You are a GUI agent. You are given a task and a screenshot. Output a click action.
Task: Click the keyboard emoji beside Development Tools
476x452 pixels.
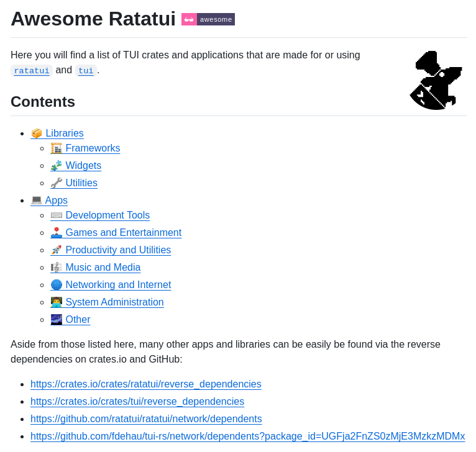point(57,215)
